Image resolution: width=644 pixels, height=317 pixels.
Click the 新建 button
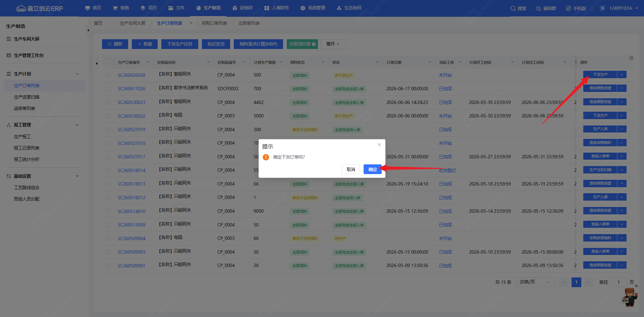(x=145, y=44)
